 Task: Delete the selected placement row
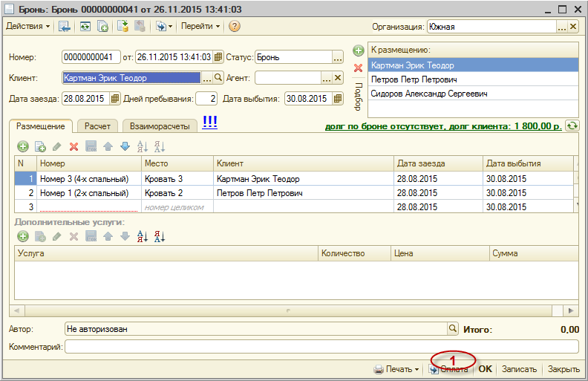click(74, 146)
